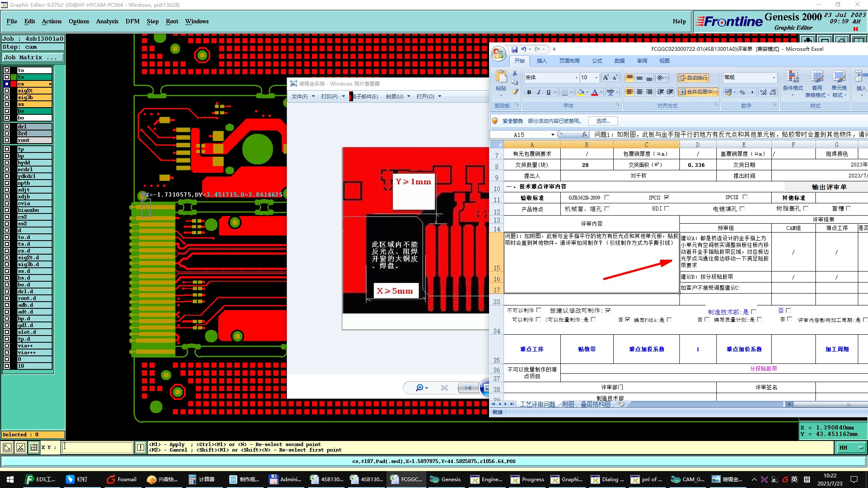Click the Job Matrix button
This screenshot has width=868, height=488.
click(33, 57)
